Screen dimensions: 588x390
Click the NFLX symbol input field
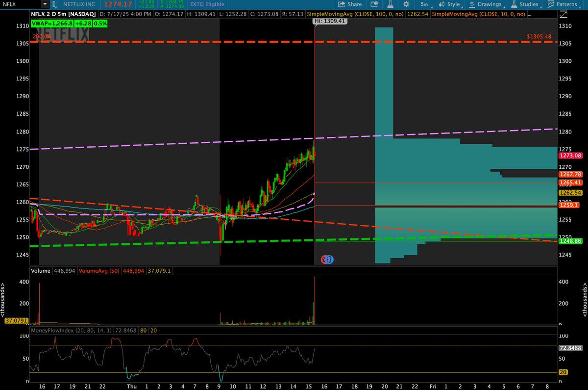21,4
